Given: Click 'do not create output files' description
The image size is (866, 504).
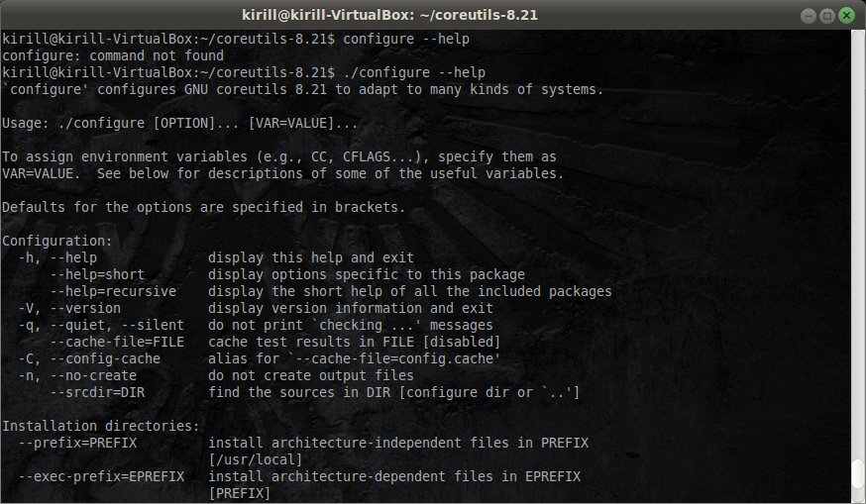Looking at the screenshot, I should [x=311, y=375].
